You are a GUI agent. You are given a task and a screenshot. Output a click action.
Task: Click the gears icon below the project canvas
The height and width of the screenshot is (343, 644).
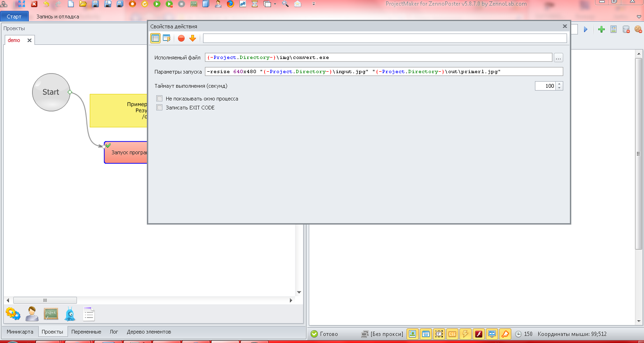pyautogui.click(x=13, y=313)
